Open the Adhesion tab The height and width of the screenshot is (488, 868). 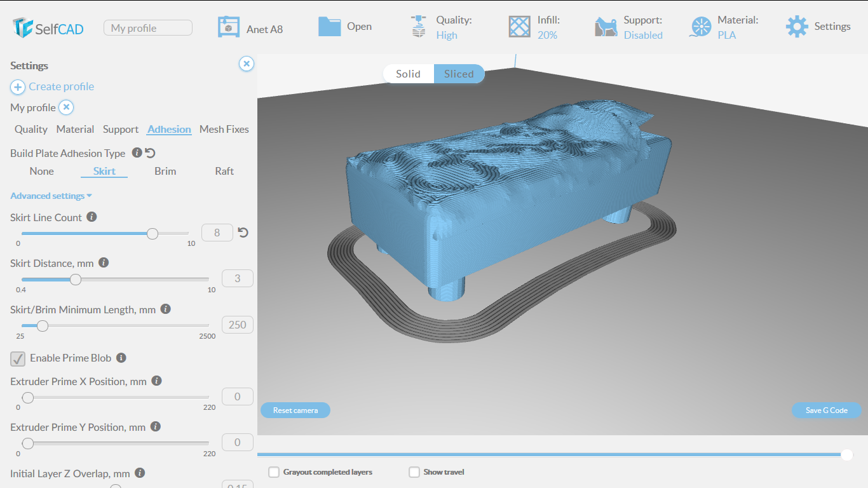pyautogui.click(x=169, y=129)
